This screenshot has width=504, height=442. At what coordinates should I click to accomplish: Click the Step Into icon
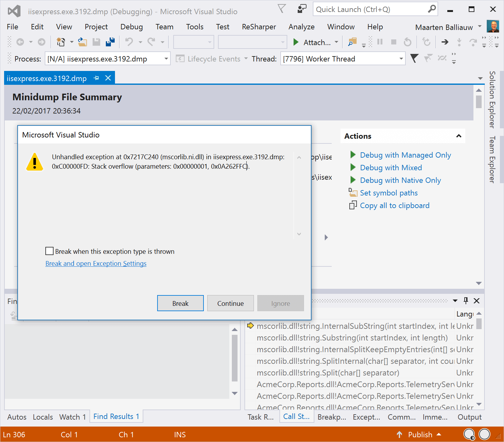pyautogui.click(x=459, y=42)
